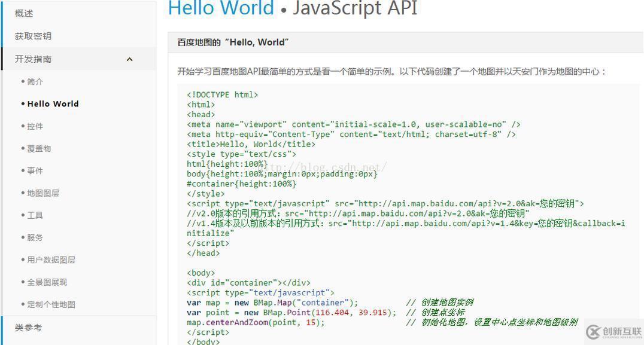Click the JavaScript API title text

355,8
